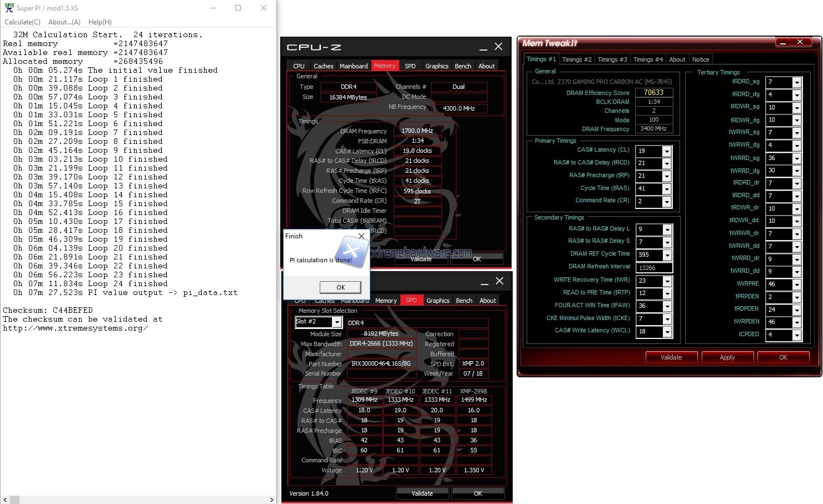Close the Finish dialog with X icon
The height and width of the screenshot is (504, 823).
[x=361, y=236]
